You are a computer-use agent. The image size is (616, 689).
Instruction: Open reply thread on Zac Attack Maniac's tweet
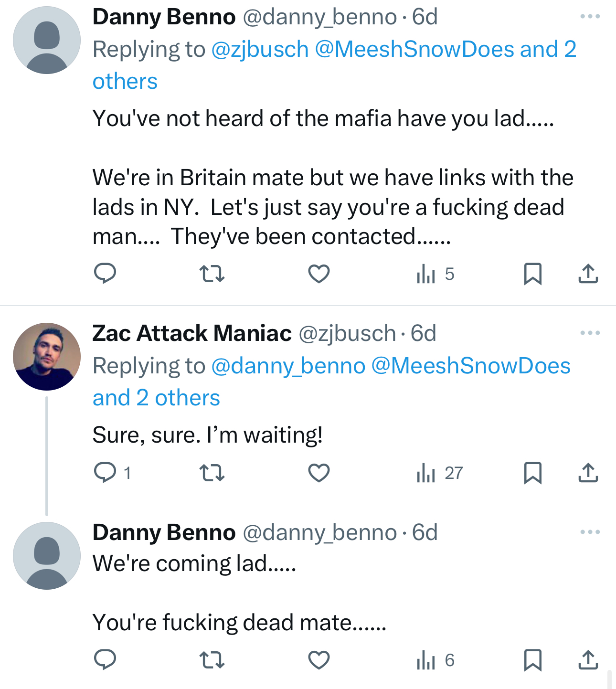coord(105,473)
